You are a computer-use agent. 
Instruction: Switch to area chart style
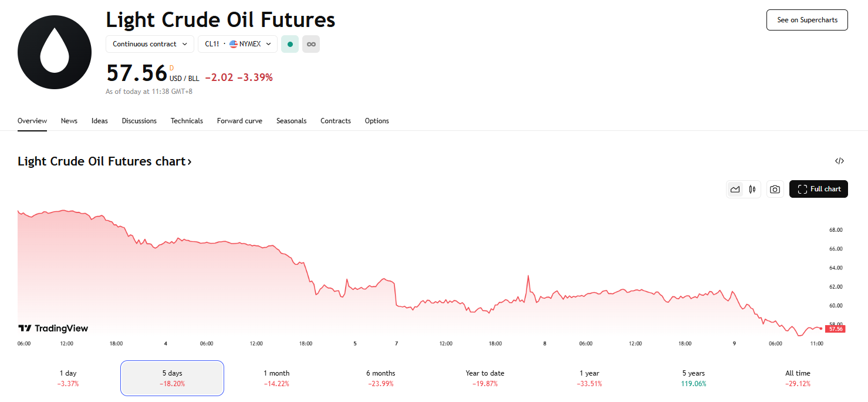pyautogui.click(x=735, y=189)
